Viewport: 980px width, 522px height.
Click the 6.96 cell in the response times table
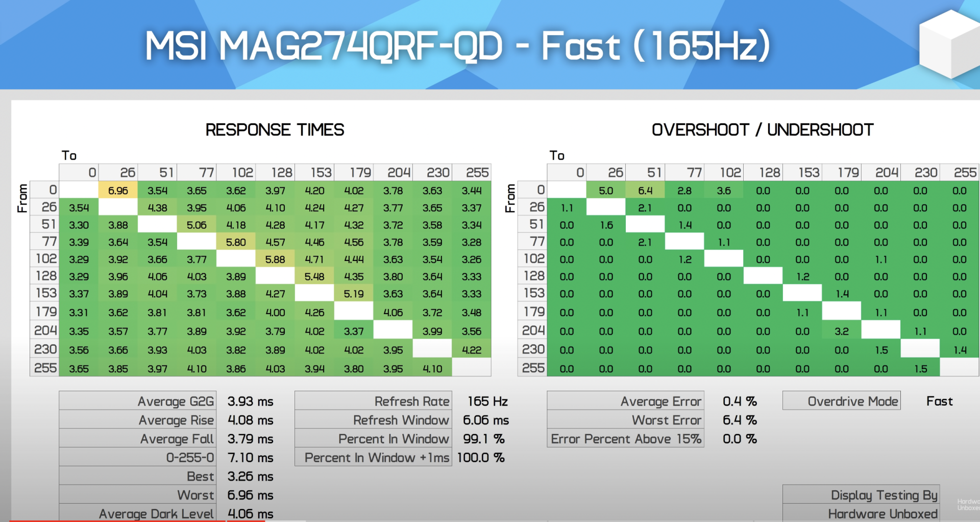118,191
